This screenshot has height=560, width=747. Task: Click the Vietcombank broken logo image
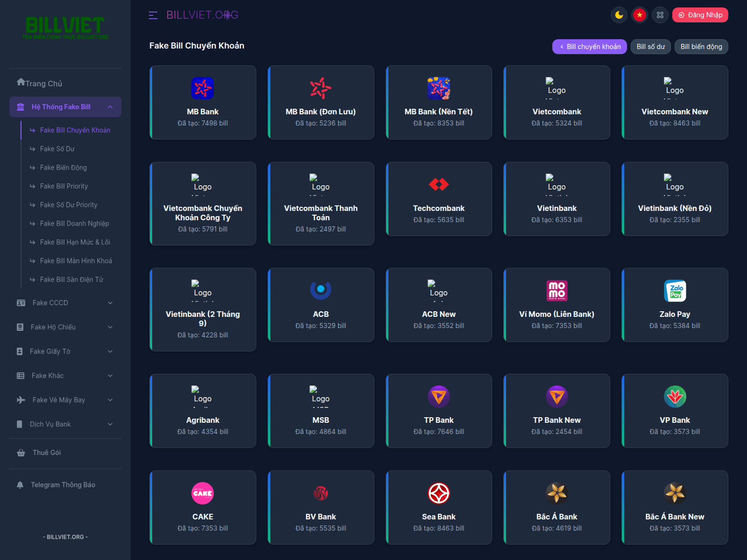[x=557, y=88]
